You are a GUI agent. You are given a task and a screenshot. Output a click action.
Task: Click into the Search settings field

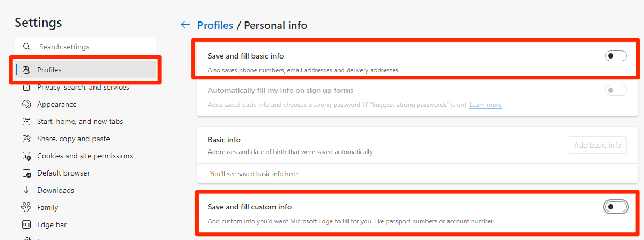[85, 47]
